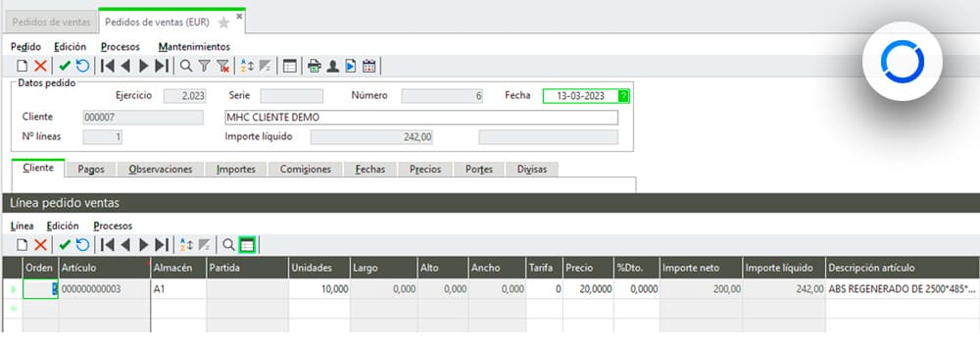Open the Fechas tab

(370, 169)
